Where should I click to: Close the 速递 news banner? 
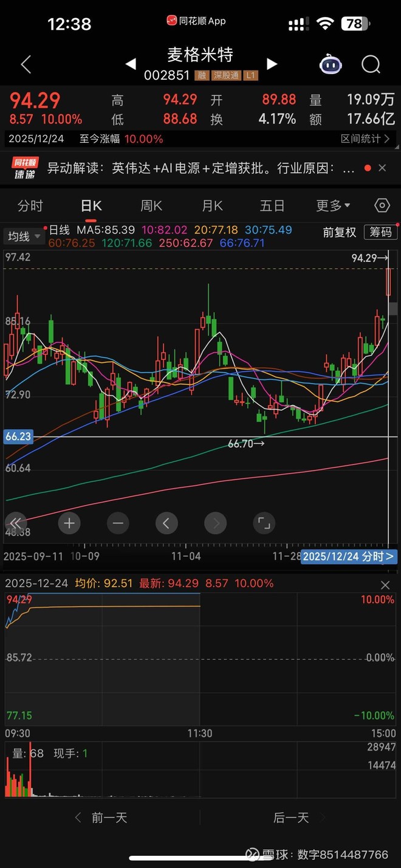tap(382, 168)
